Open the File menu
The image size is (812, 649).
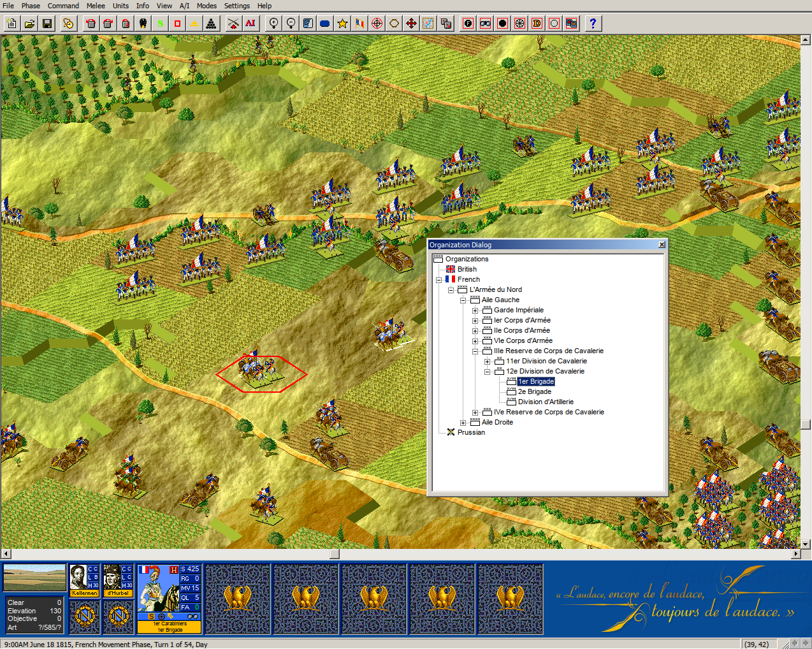click(x=8, y=6)
